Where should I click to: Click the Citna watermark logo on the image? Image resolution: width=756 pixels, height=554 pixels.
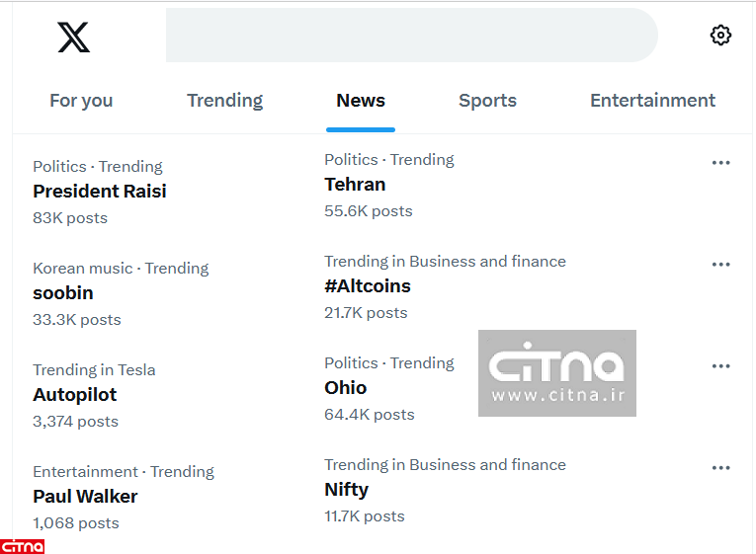tap(557, 373)
